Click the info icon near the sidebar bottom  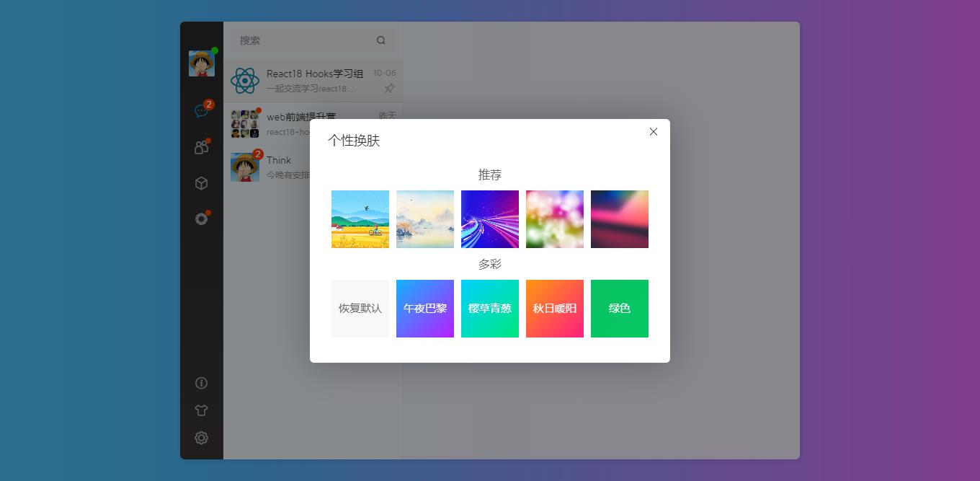202,383
